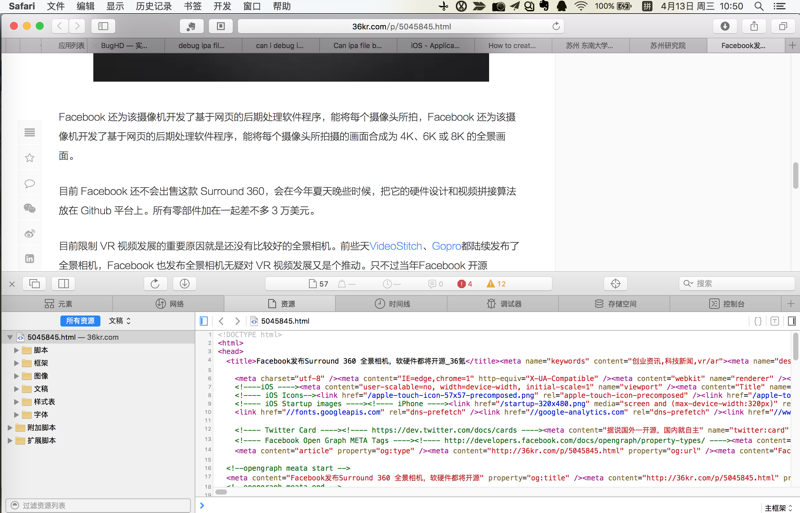Screen dimensions: 800x513
Task: Click the inspector reload page button
Action: pos(155,283)
